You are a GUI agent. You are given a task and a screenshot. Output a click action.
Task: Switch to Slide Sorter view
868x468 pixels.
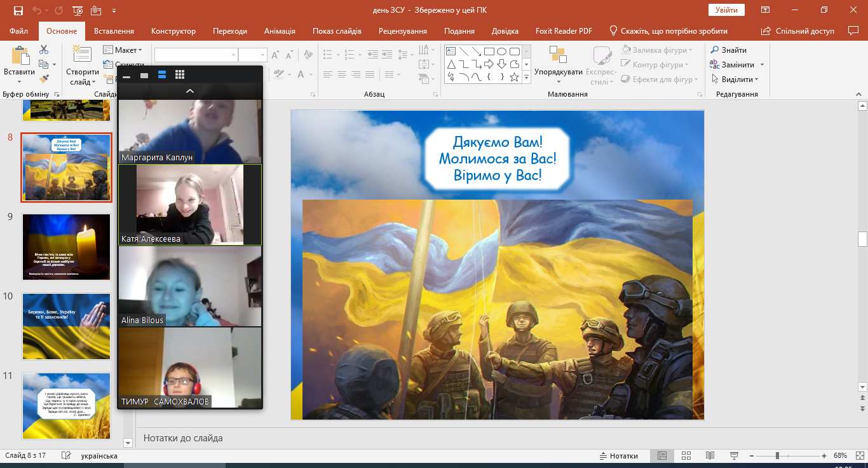coord(686,456)
